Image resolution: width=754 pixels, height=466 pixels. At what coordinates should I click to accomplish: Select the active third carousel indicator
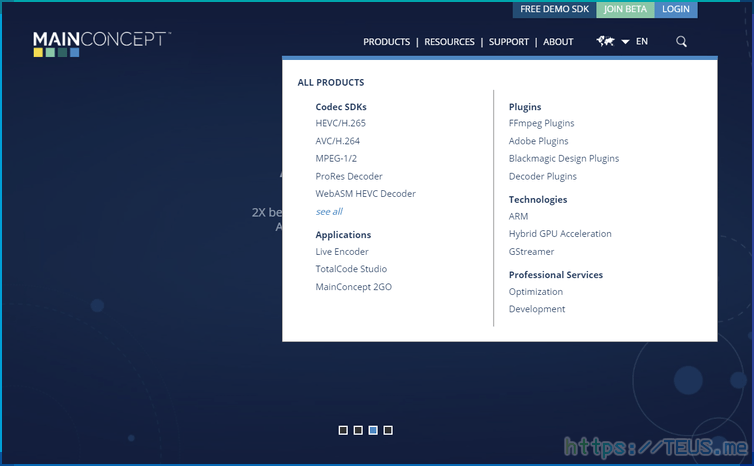373,430
